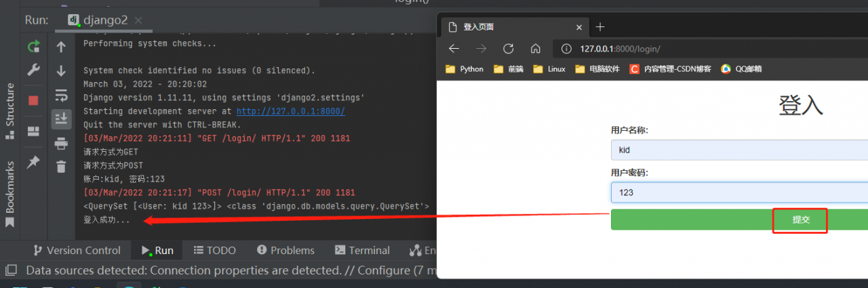
Task: Open the 内容管理-CSDN博客 bookmark
Action: pyautogui.click(x=671, y=68)
